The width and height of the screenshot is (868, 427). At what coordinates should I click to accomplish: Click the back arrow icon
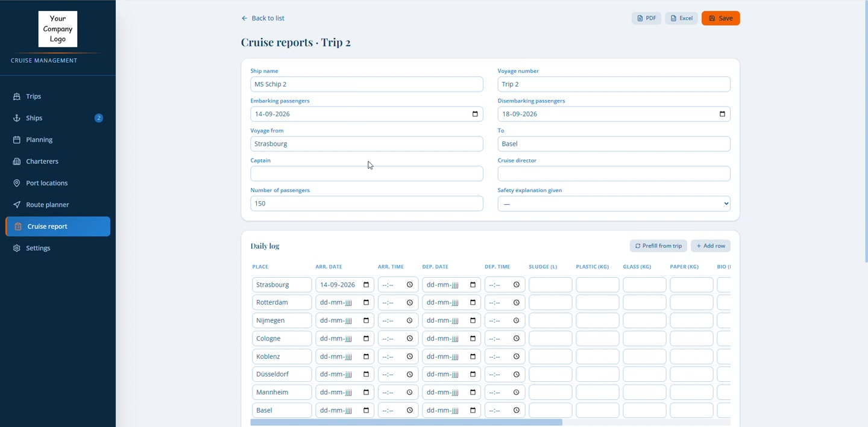244,18
